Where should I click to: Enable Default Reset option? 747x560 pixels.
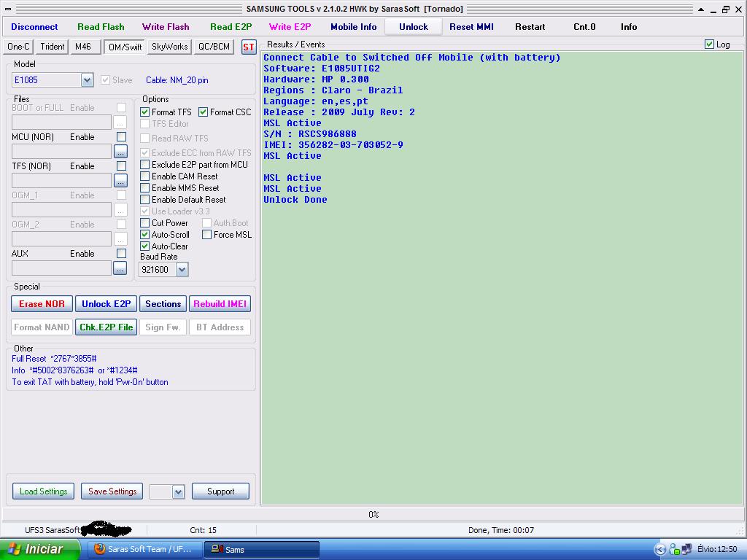point(145,200)
